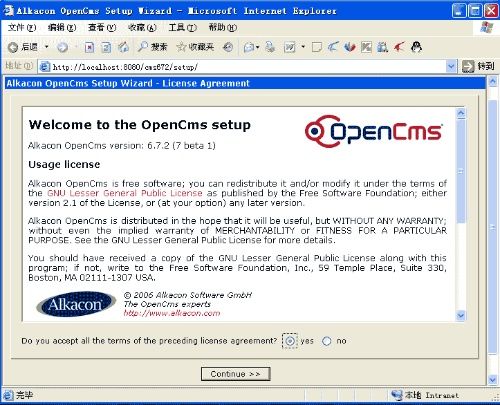Open the Mail button dropdown arrow
This screenshot has width=500, height=405.
point(258,47)
